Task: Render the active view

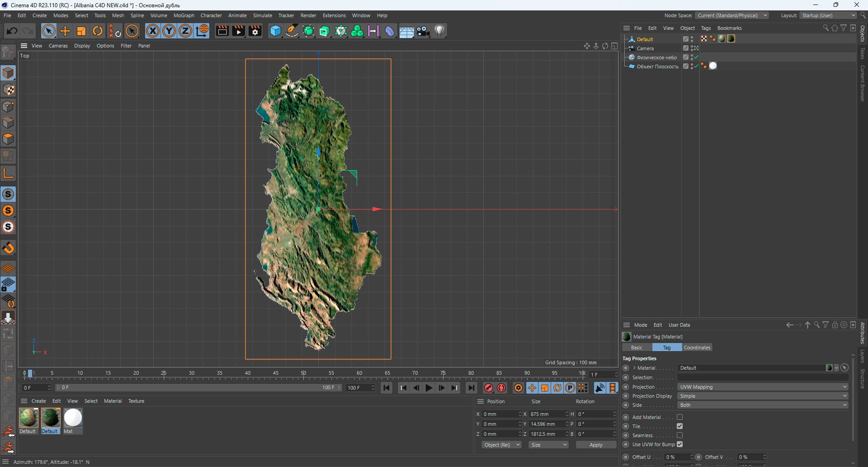Action: (x=222, y=31)
